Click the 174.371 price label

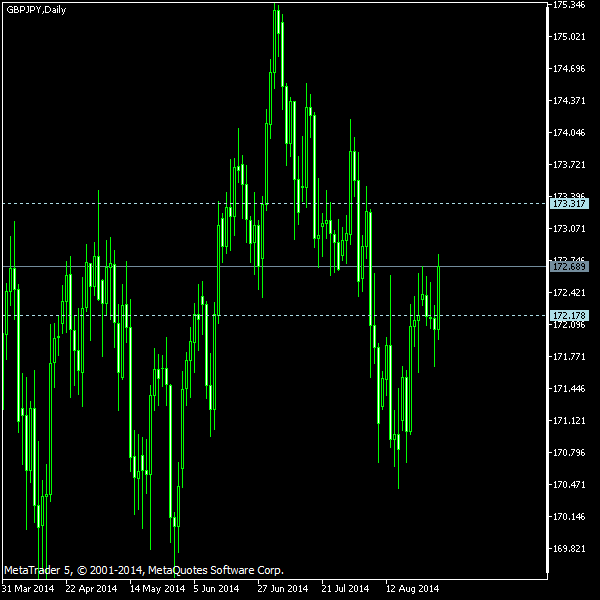pyautogui.click(x=569, y=101)
